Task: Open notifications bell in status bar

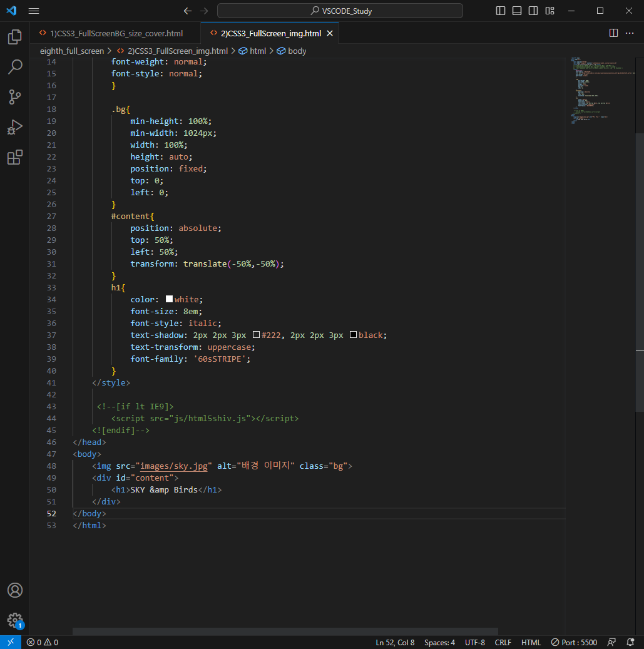Action: (x=630, y=642)
